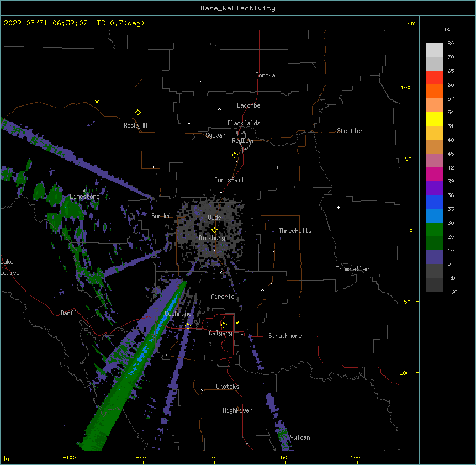Click the 80 value on dBZ legend
Image resolution: width=476 pixels, height=465 pixels.
(451, 44)
